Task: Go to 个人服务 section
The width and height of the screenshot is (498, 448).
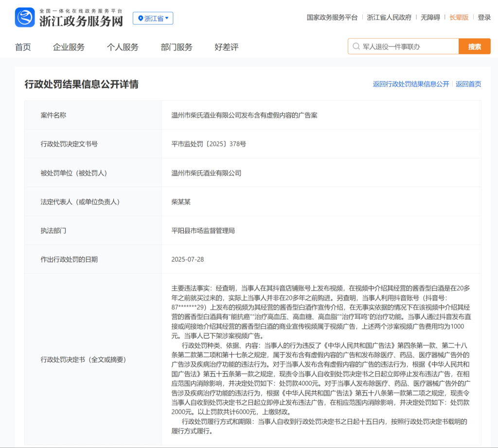Action: 123,47
